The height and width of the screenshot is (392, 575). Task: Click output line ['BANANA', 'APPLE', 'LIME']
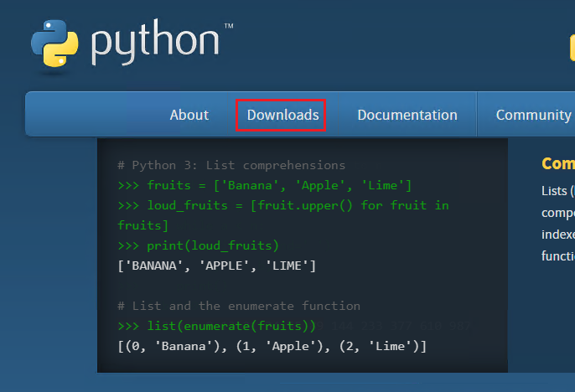coord(216,266)
